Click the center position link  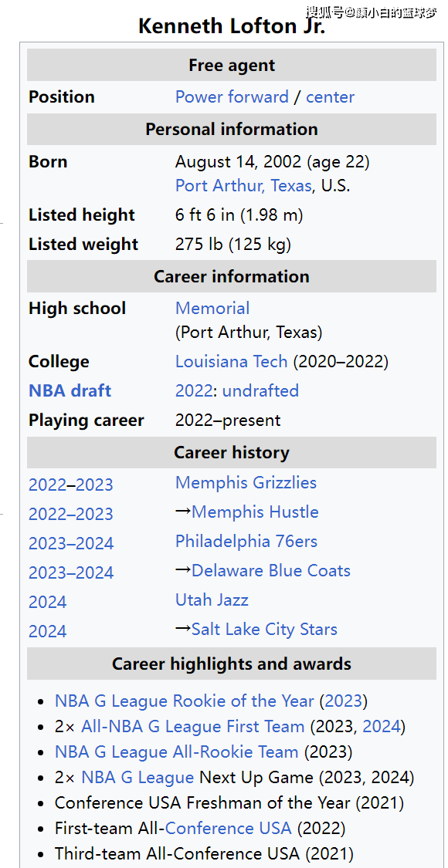point(330,97)
